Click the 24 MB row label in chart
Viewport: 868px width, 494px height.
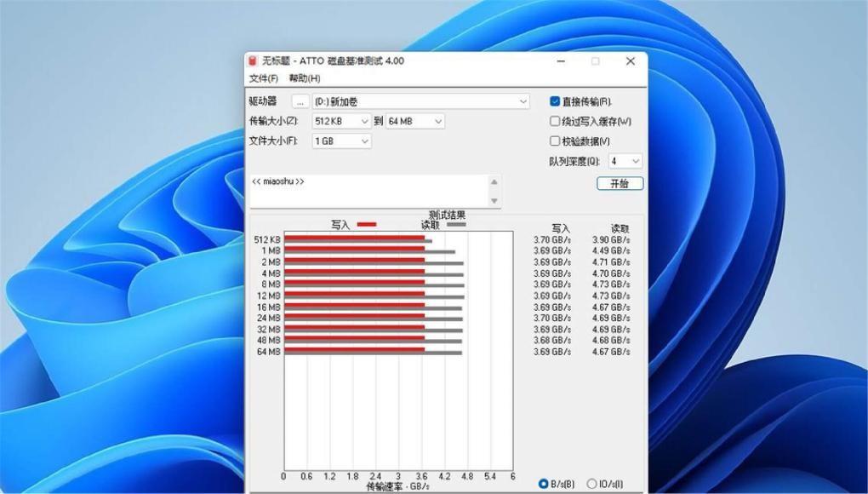(x=269, y=318)
